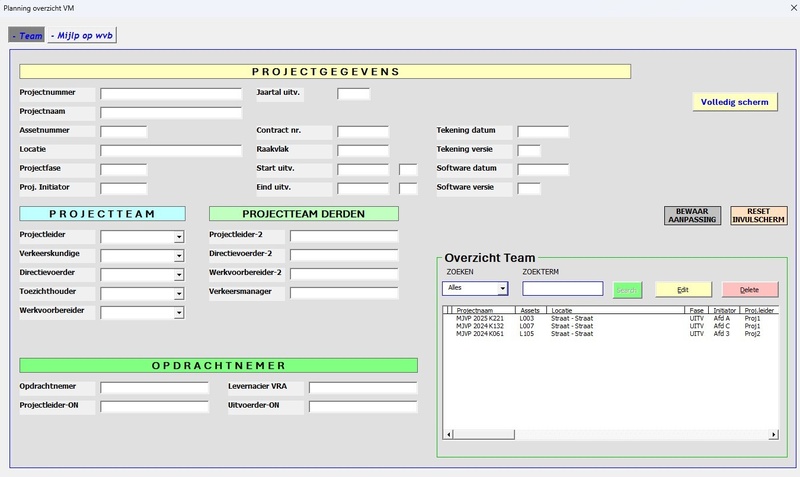Open the Projectleider dropdown
This screenshot has height=477, width=800.
point(179,237)
